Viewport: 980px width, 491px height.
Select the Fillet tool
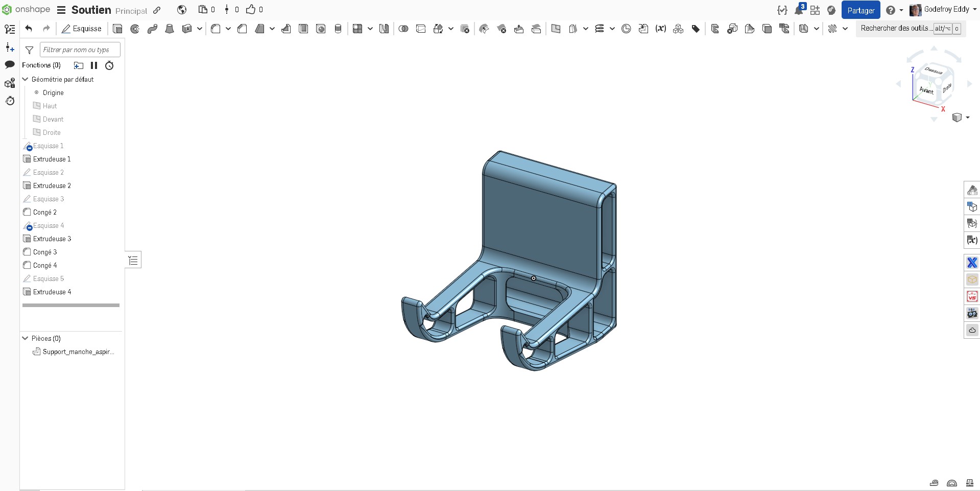(216, 29)
